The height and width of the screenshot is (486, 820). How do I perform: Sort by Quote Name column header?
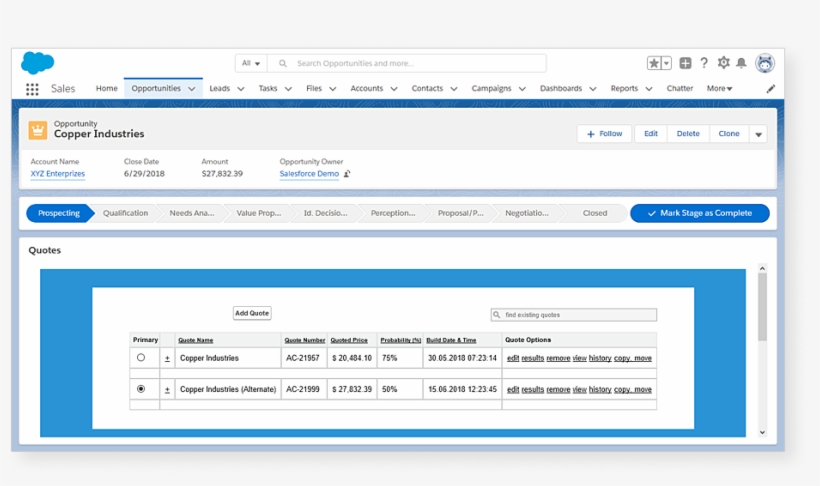[196, 340]
